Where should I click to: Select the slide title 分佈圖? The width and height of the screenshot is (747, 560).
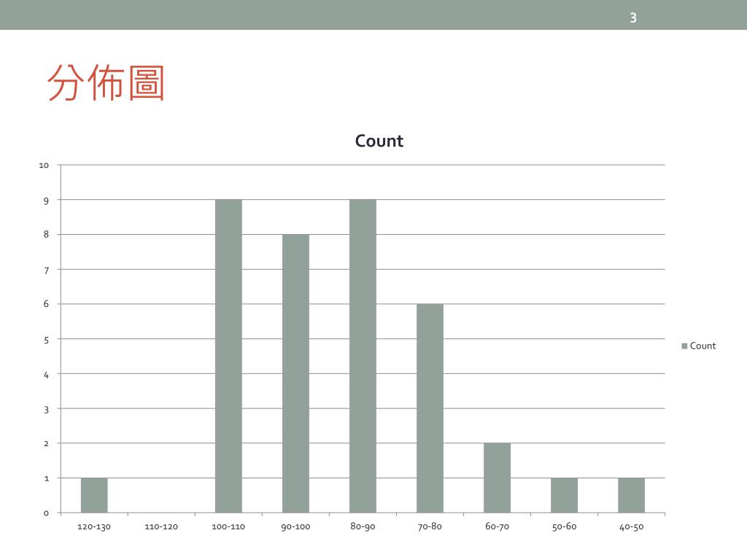pyautogui.click(x=106, y=83)
